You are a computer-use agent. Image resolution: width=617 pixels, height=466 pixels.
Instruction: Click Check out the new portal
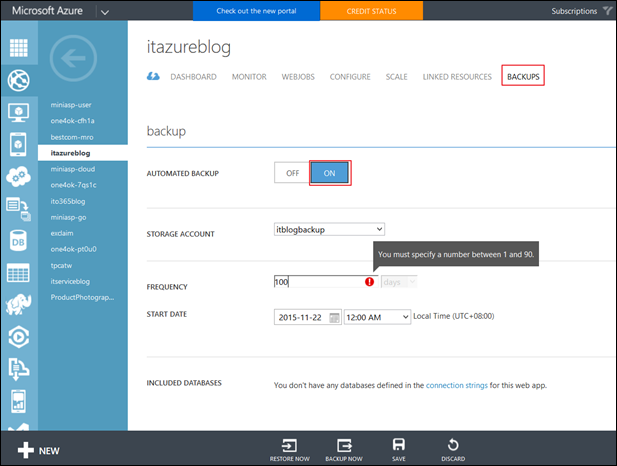click(x=256, y=11)
